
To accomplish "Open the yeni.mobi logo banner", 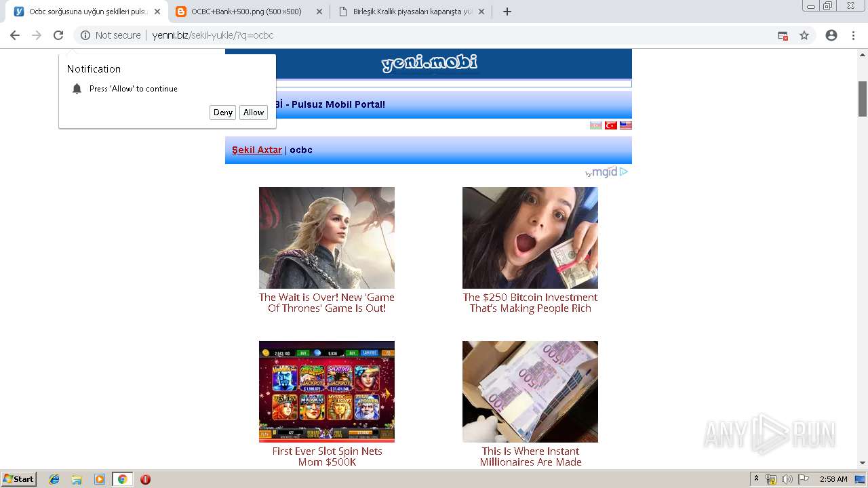I will 429,63.
